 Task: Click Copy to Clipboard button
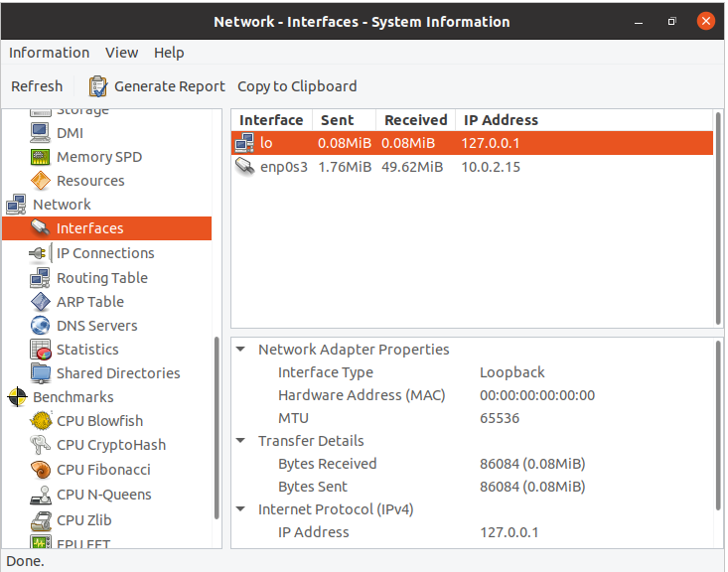coord(297,86)
